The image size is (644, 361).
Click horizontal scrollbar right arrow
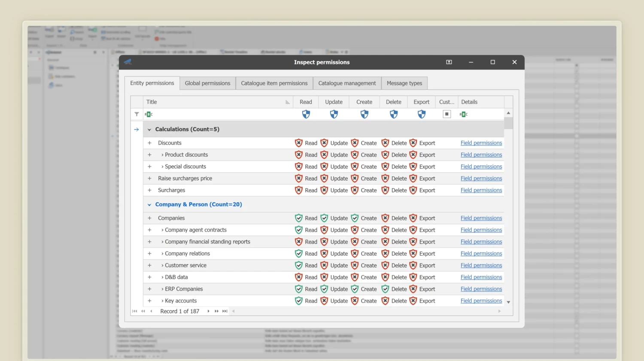tap(500, 311)
